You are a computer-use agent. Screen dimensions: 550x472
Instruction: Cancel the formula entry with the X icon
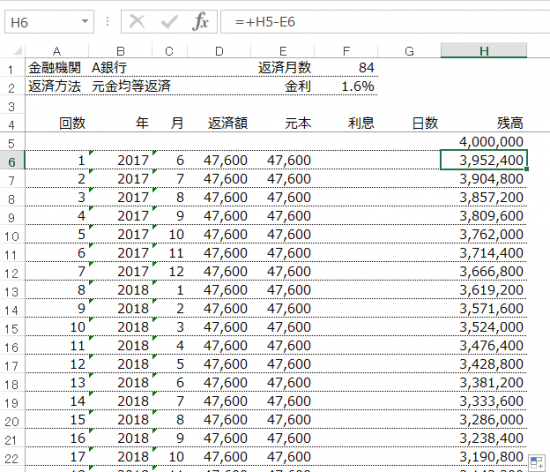(x=137, y=22)
